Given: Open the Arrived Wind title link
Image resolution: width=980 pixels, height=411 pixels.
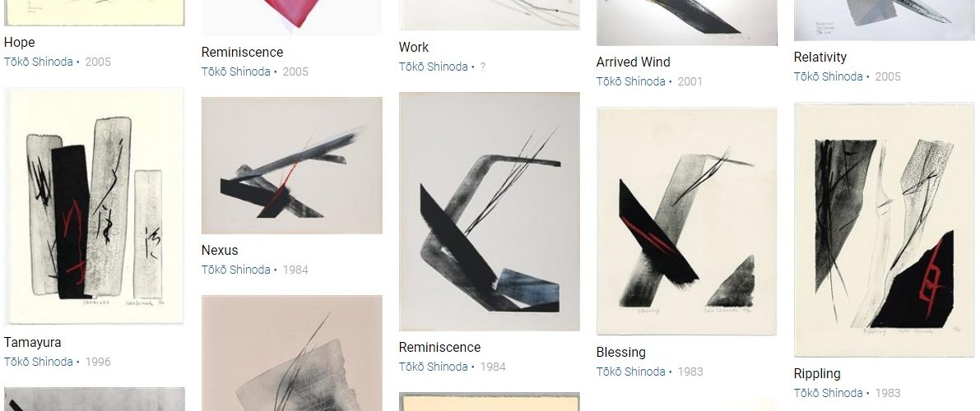Looking at the screenshot, I should pos(633,62).
